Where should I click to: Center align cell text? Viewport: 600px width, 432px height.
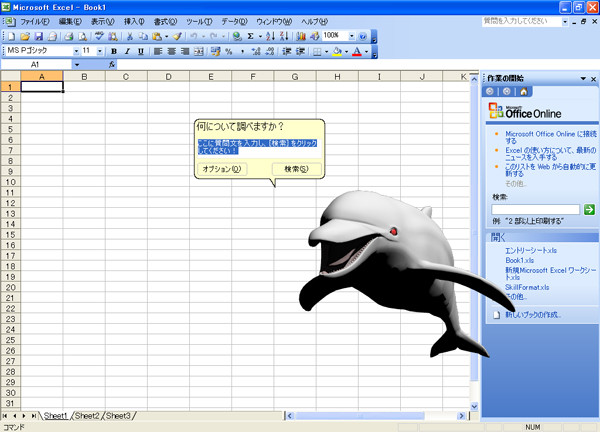click(171, 51)
